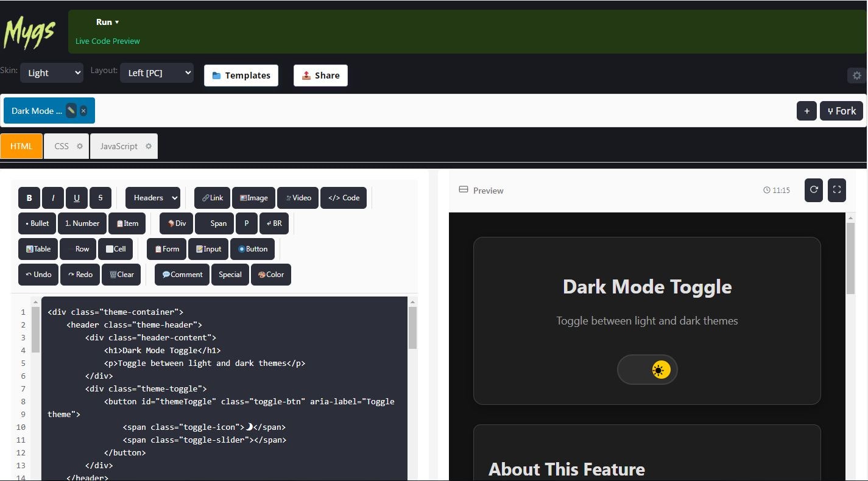This screenshot has width=868, height=481.
Task: Add a Bullet list
Action: pos(37,223)
